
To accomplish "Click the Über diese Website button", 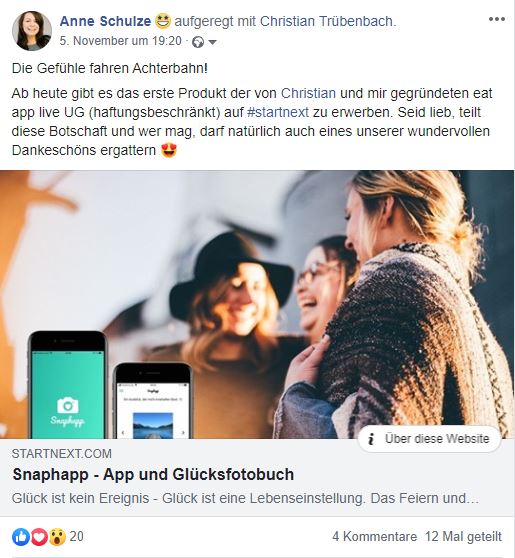I will pos(430,439).
